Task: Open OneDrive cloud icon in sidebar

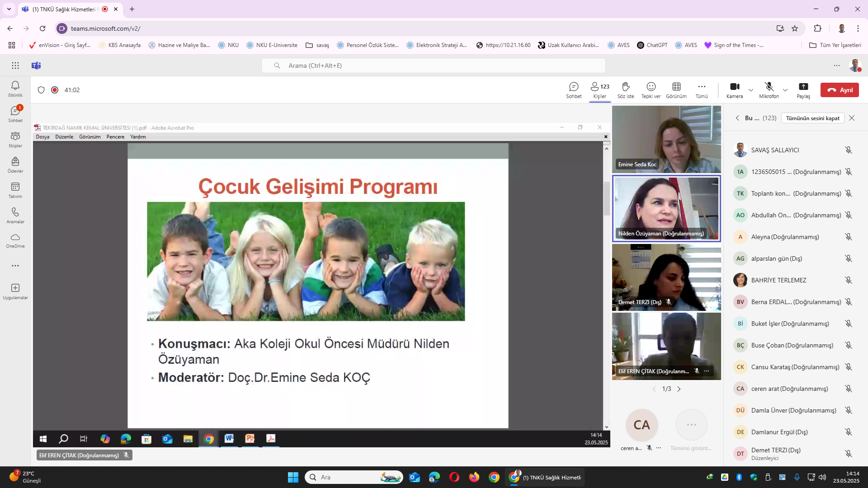Action: click(x=15, y=240)
